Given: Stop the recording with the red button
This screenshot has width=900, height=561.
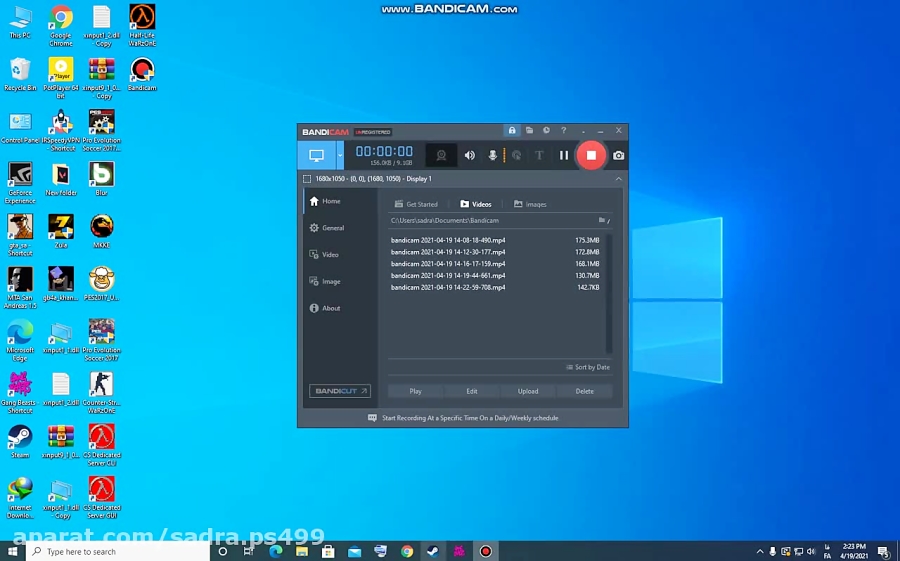Looking at the screenshot, I should point(591,155).
